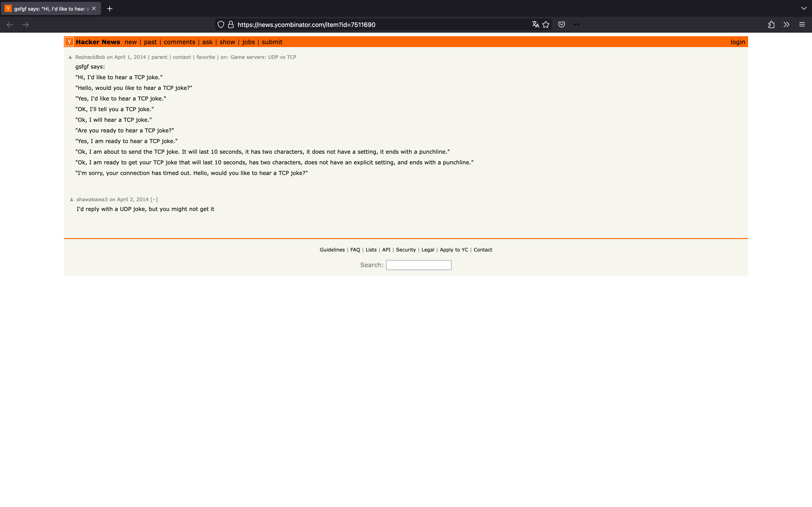
Task: Bookmark page with the star icon
Action: [546, 24]
